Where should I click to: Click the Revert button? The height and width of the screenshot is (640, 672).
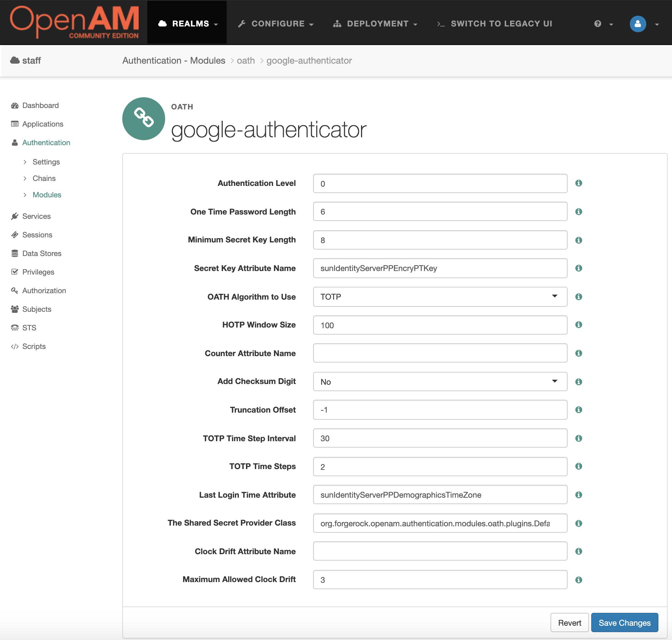tap(569, 622)
